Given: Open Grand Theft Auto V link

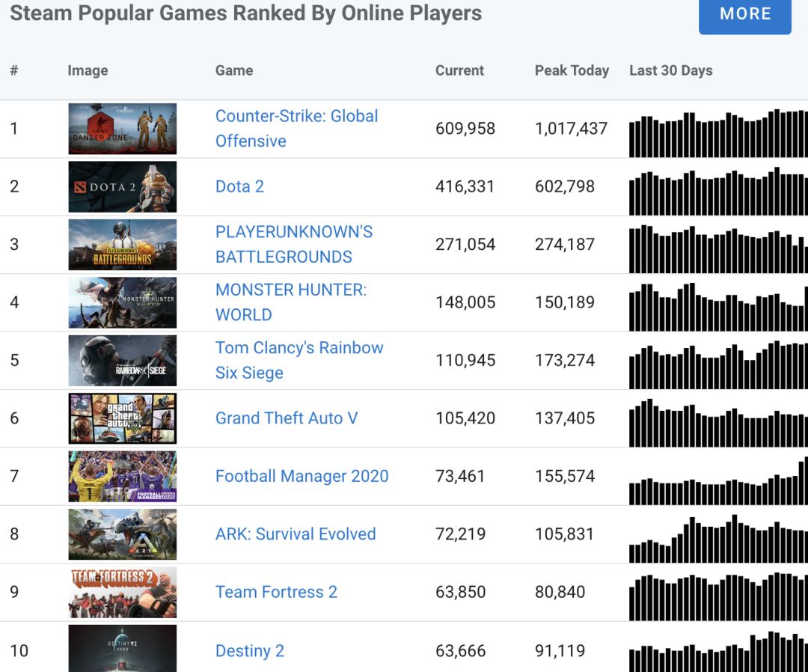Looking at the screenshot, I should (287, 418).
